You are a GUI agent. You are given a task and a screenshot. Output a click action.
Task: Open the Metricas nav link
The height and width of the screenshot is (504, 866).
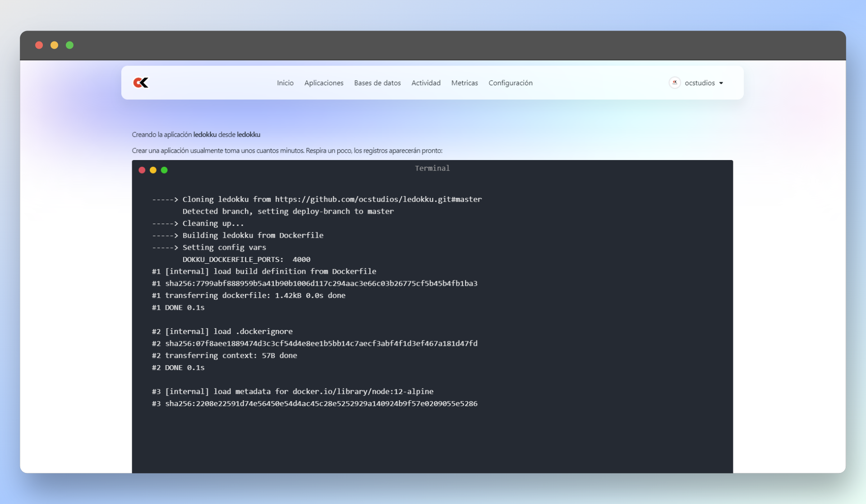[x=465, y=83]
